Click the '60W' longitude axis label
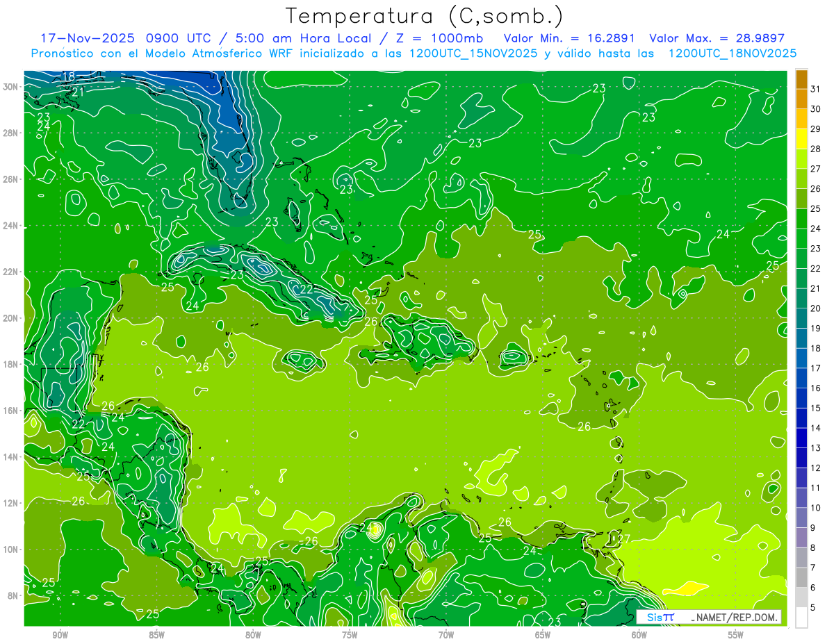 point(639,635)
